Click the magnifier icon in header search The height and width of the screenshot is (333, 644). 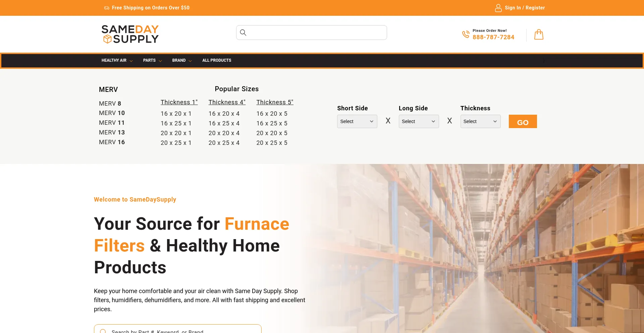pos(243,33)
